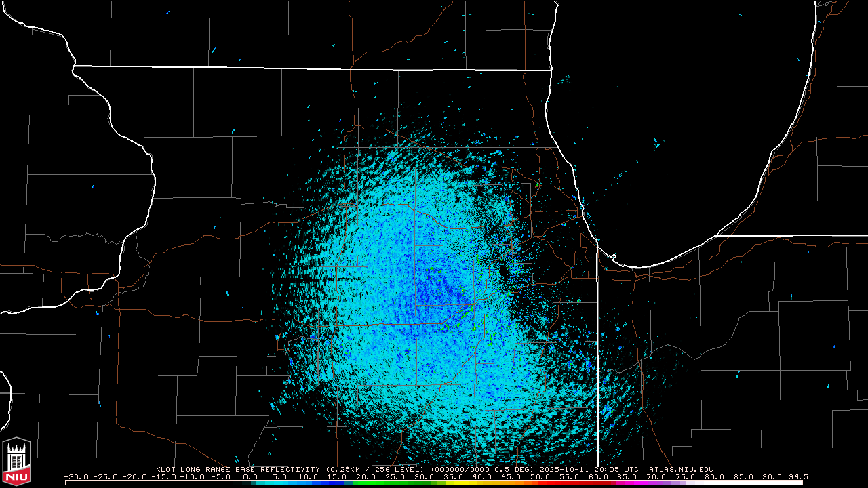Open the ATLAS.NIU.EDU source text
The image size is (868, 488).
[x=682, y=469]
